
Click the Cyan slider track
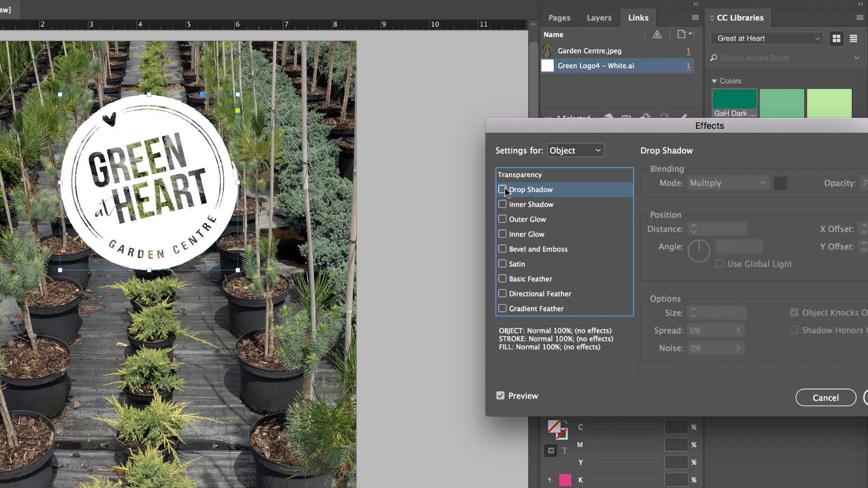pyautogui.click(x=624, y=425)
